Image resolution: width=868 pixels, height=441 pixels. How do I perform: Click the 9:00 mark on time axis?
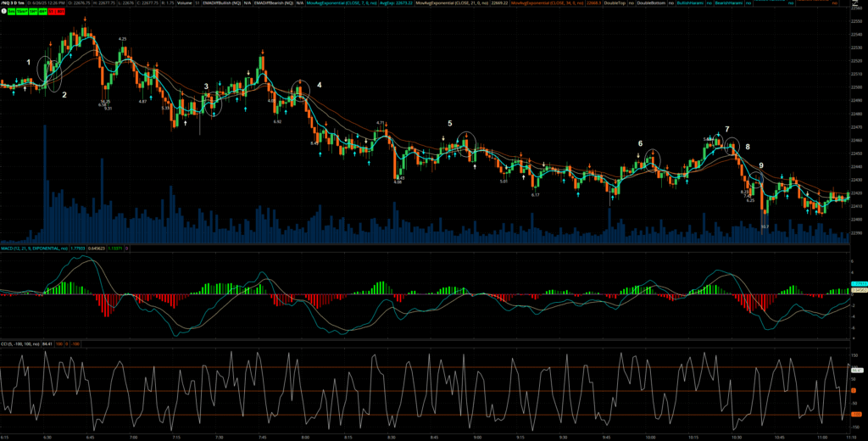(x=476, y=437)
